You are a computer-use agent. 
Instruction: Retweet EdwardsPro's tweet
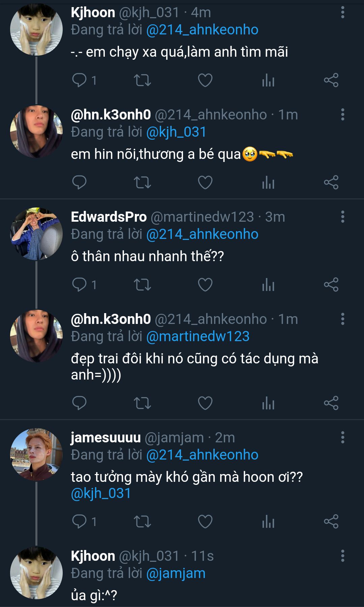pyautogui.click(x=142, y=284)
